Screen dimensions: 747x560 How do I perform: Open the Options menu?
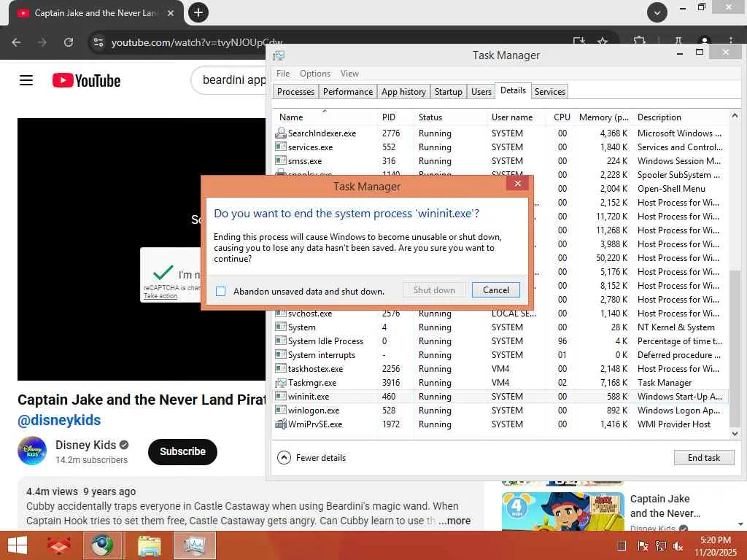pos(315,74)
